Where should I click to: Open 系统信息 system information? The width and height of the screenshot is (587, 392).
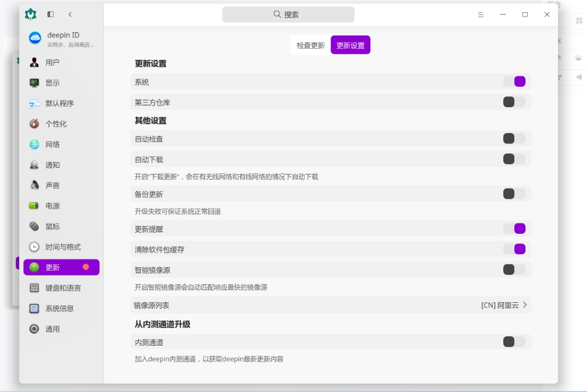coord(62,308)
